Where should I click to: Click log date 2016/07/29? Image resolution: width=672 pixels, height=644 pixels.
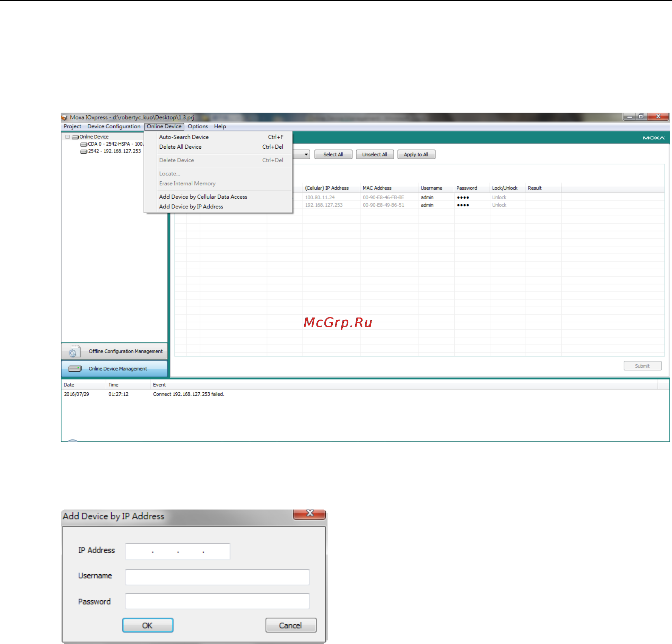coord(77,394)
